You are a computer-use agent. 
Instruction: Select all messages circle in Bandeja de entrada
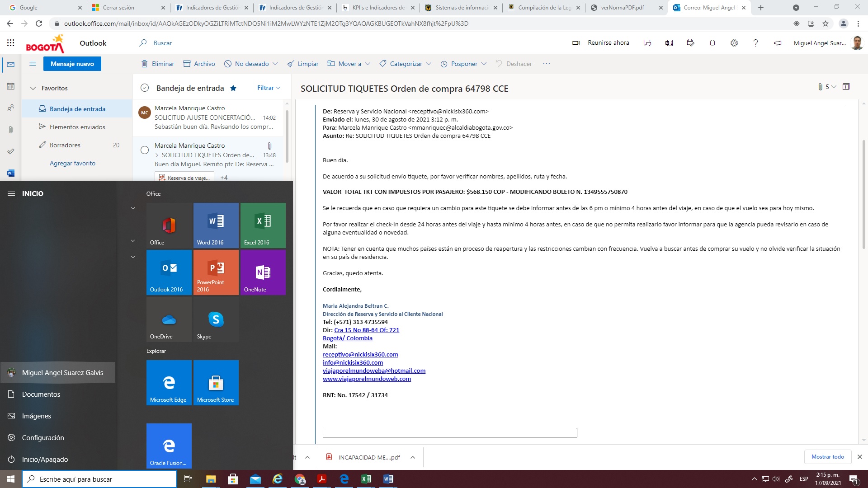pyautogui.click(x=145, y=88)
